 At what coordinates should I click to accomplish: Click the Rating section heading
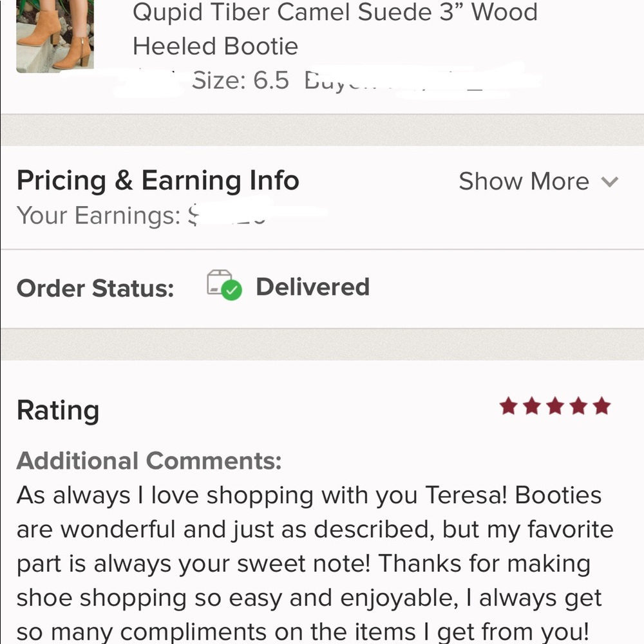(x=58, y=410)
